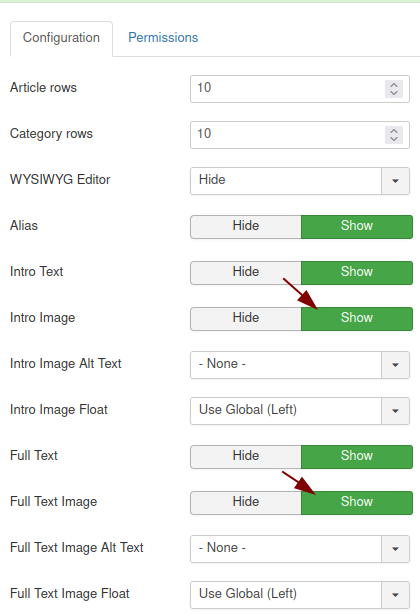Select Show for Intro Image
Screen dimensions: 420x616
coord(357,319)
